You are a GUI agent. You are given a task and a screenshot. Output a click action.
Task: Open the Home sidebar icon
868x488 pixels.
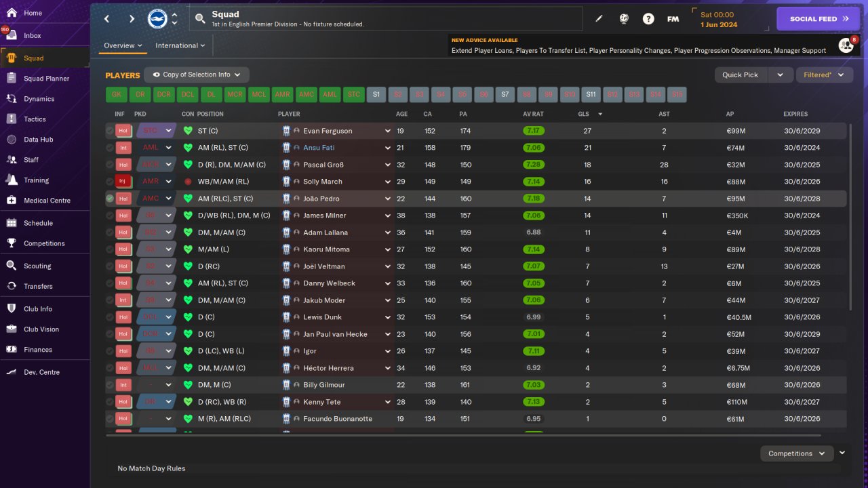point(12,13)
